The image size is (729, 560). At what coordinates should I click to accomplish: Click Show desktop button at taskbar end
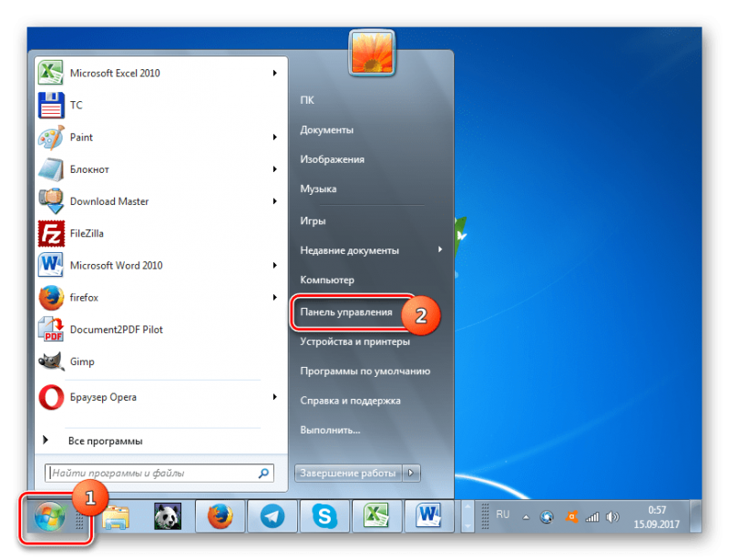695,516
